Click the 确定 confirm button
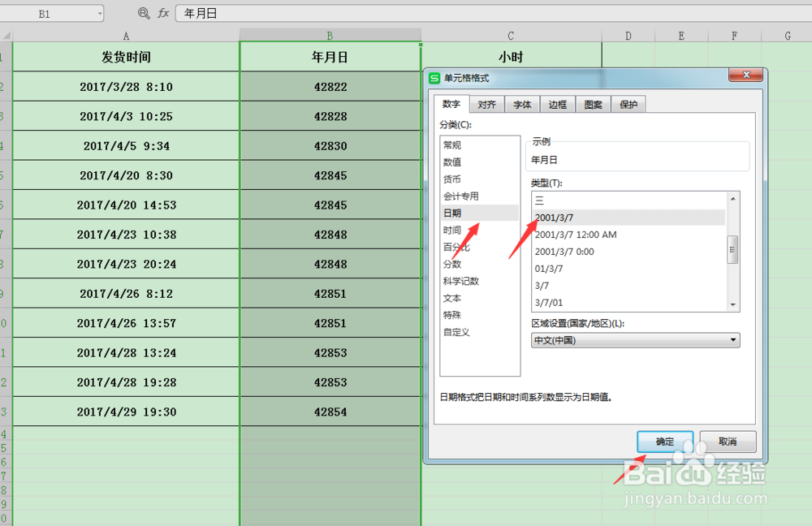This screenshot has width=812, height=526. pyautogui.click(x=665, y=441)
